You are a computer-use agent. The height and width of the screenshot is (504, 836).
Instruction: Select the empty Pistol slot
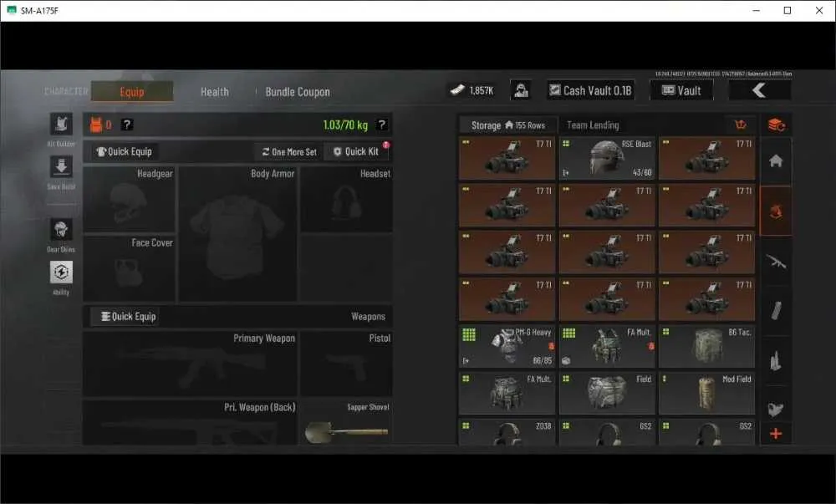point(347,364)
